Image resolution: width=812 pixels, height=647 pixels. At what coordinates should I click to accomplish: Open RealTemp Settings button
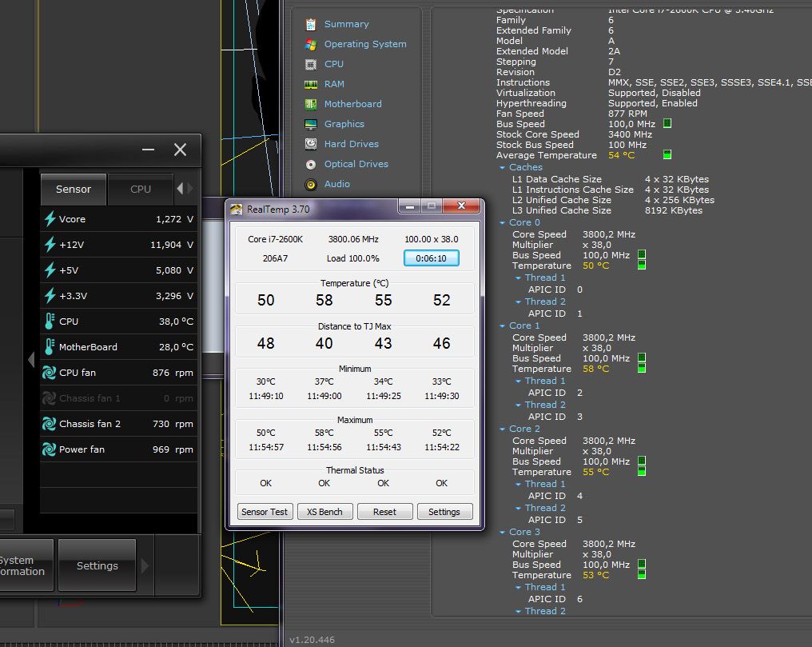pos(444,512)
